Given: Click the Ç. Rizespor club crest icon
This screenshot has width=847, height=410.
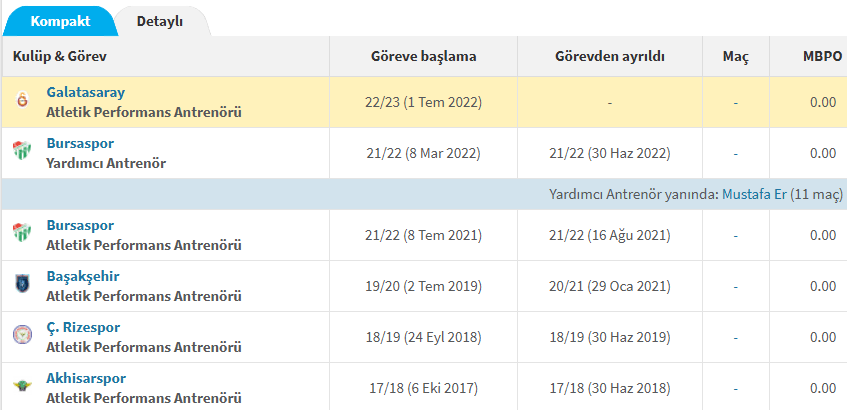Looking at the screenshot, I should 22,336.
